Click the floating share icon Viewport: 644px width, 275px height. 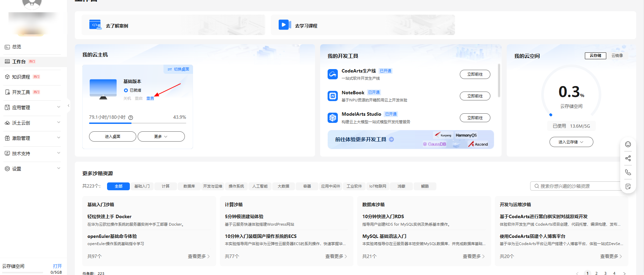coord(628,158)
